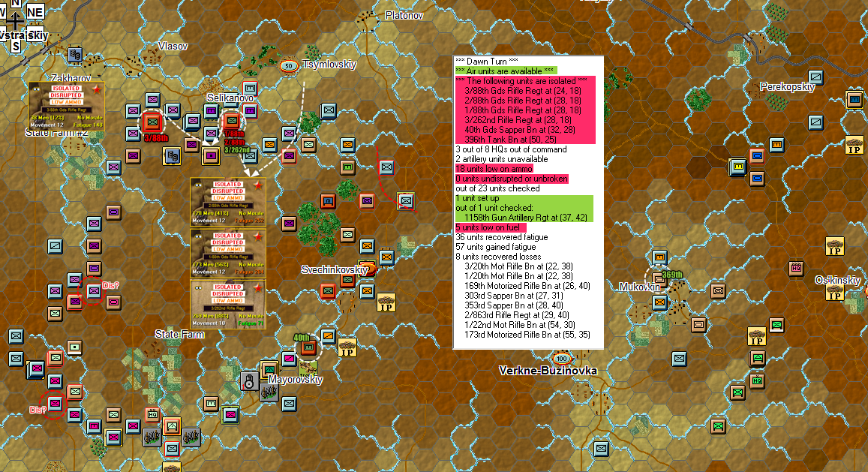This screenshot has height=472, width=868.
Task: Select the HQ counter at the bottom-left front
Action: click(x=153, y=415)
